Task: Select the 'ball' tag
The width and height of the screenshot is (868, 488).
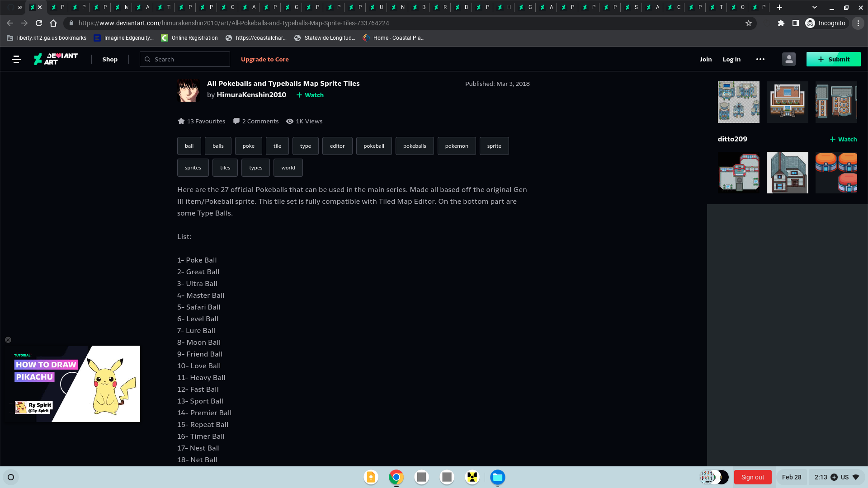Action: (189, 146)
